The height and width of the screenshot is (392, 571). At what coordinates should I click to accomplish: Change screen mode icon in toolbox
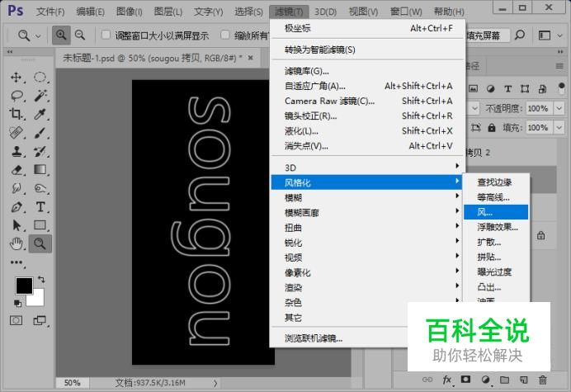(40, 320)
